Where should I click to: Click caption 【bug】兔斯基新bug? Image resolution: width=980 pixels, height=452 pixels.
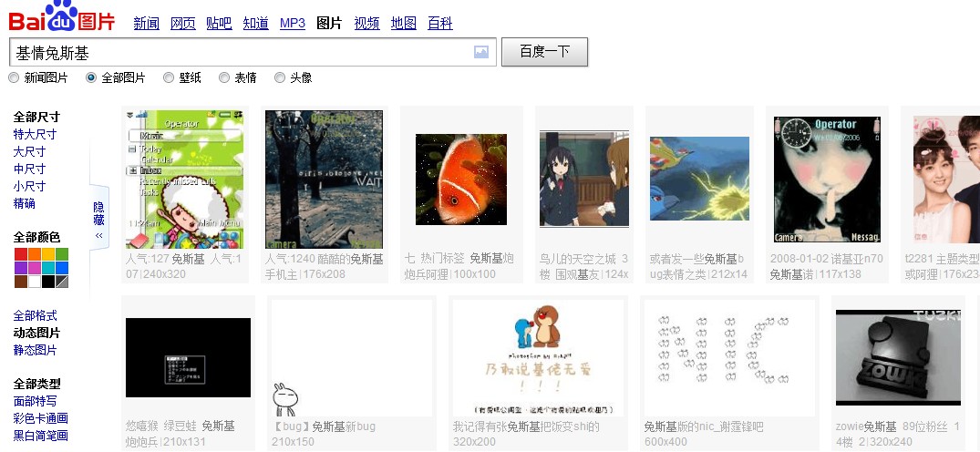point(324,426)
